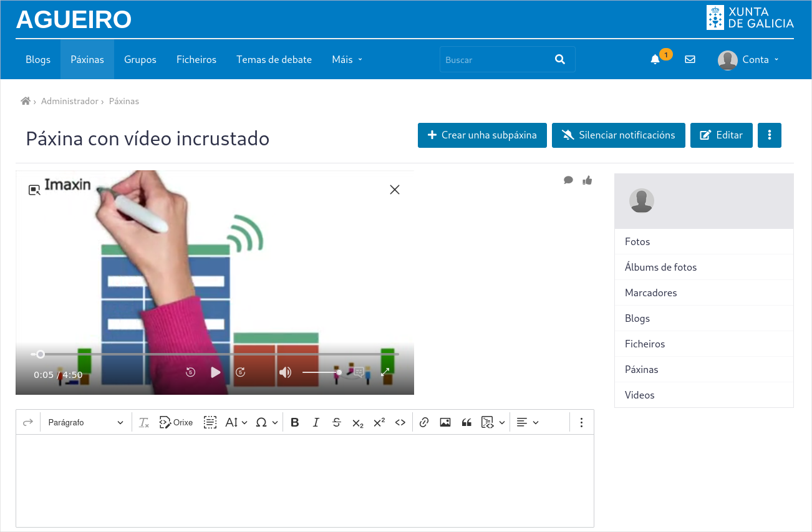Close the video overlay with X
Image resolution: width=812 pixels, height=532 pixels.
395,190
